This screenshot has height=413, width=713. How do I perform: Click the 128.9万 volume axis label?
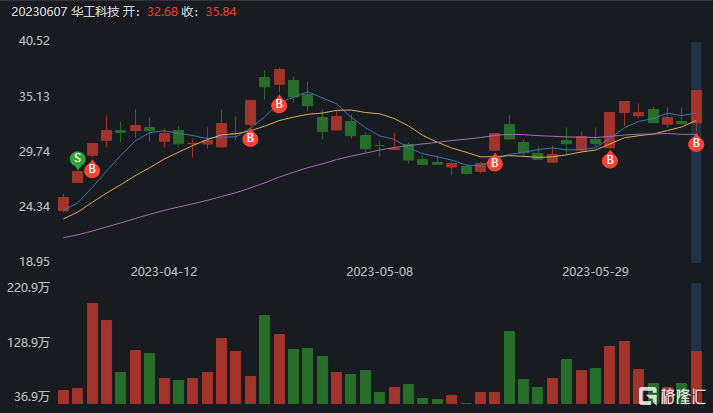(28, 342)
